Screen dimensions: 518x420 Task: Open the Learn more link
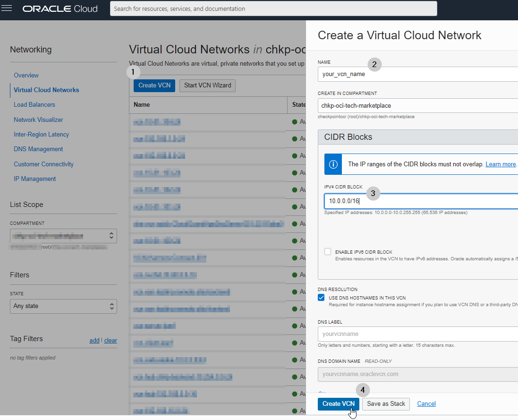[501, 164]
